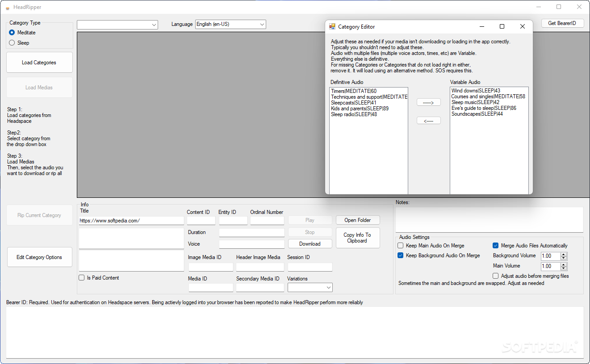Click the Header Image Media field
The width and height of the screenshot is (590, 364).
tap(260, 267)
